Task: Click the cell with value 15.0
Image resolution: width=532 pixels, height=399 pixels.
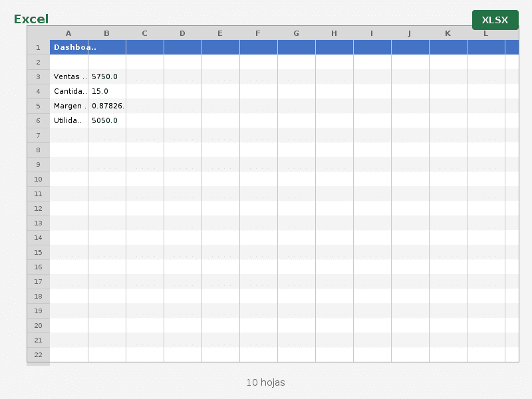Action: [106, 91]
